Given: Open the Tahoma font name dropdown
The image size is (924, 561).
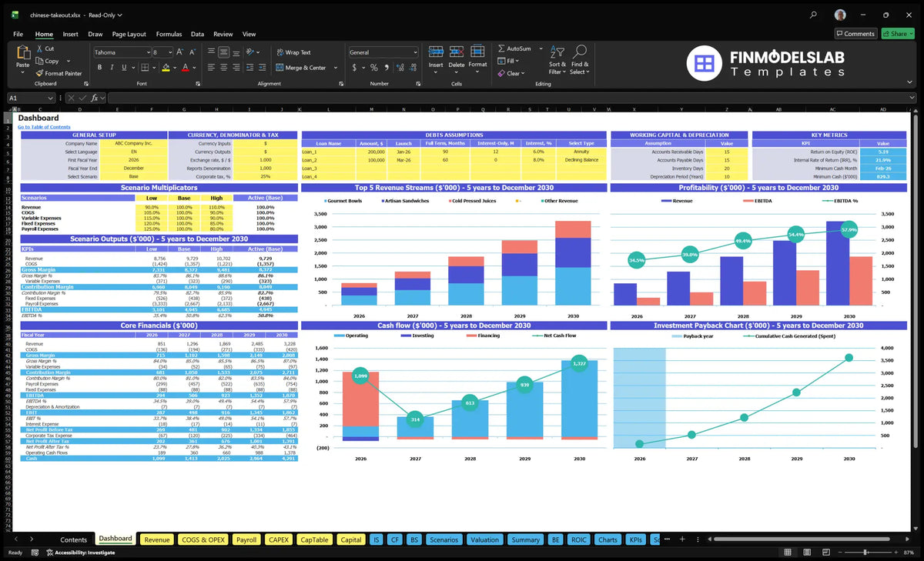Looking at the screenshot, I should [147, 52].
